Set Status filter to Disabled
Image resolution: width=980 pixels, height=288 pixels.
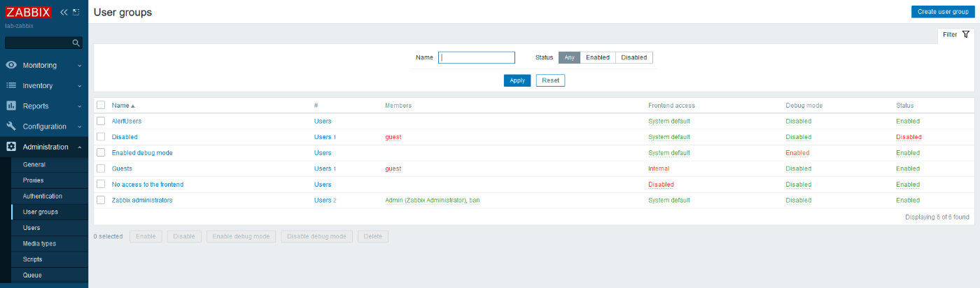point(634,57)
